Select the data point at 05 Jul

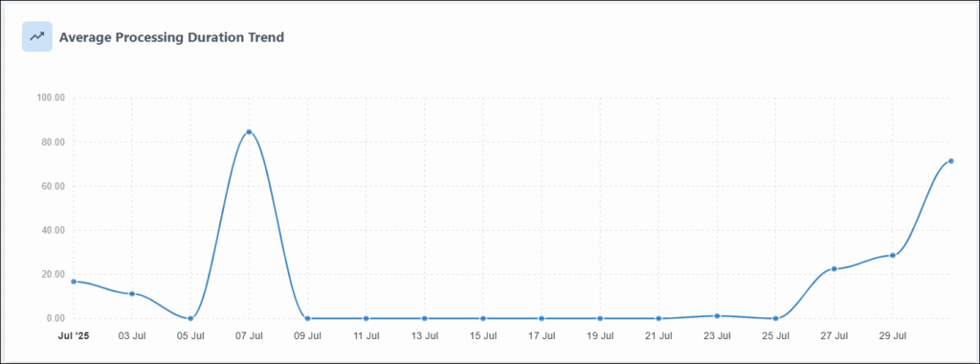click(x=190, y=318)
